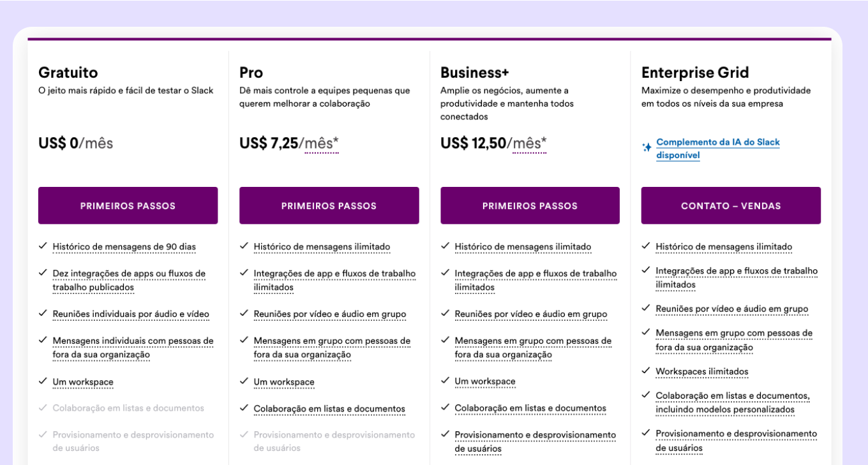
Task: Click the checkmark next to 'Workspaces ilimitados'
Action: 646,370
